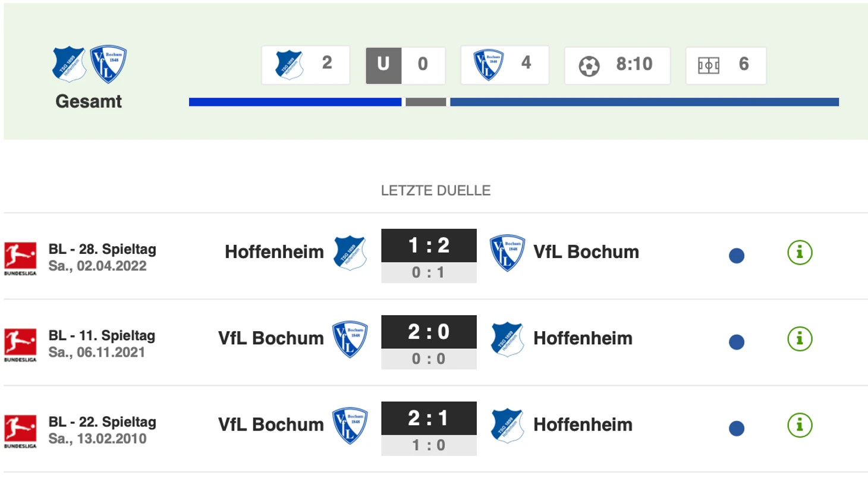Click the soccer ball goals icon 8:10
This screenshot has height=478, width=868.
tap(589, 65)
